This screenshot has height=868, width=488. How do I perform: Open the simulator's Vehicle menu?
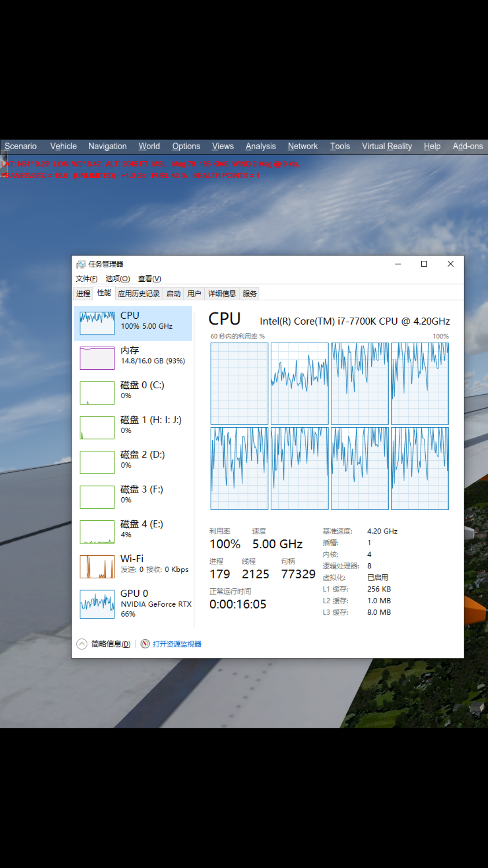[63, 146]
